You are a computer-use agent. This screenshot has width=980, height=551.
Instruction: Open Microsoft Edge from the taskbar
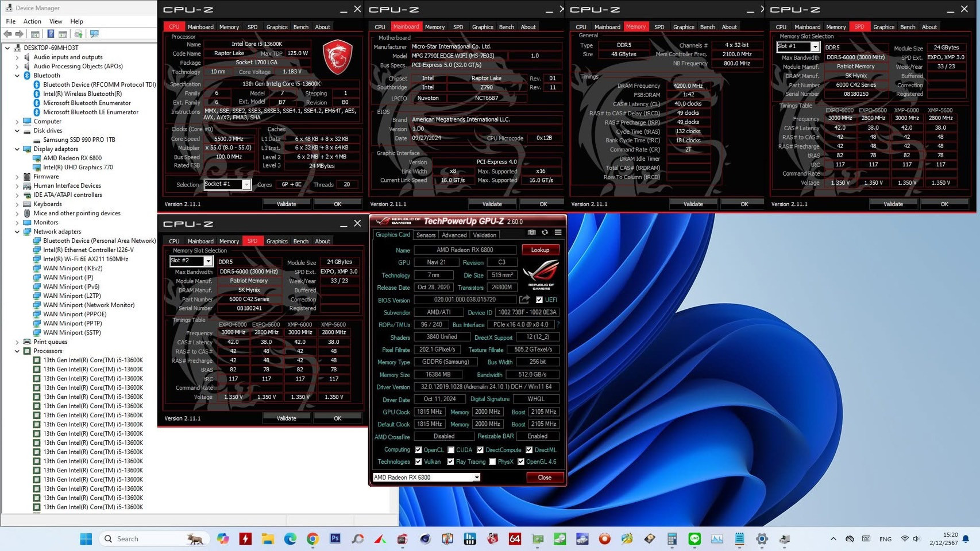(x=290, y=538)
